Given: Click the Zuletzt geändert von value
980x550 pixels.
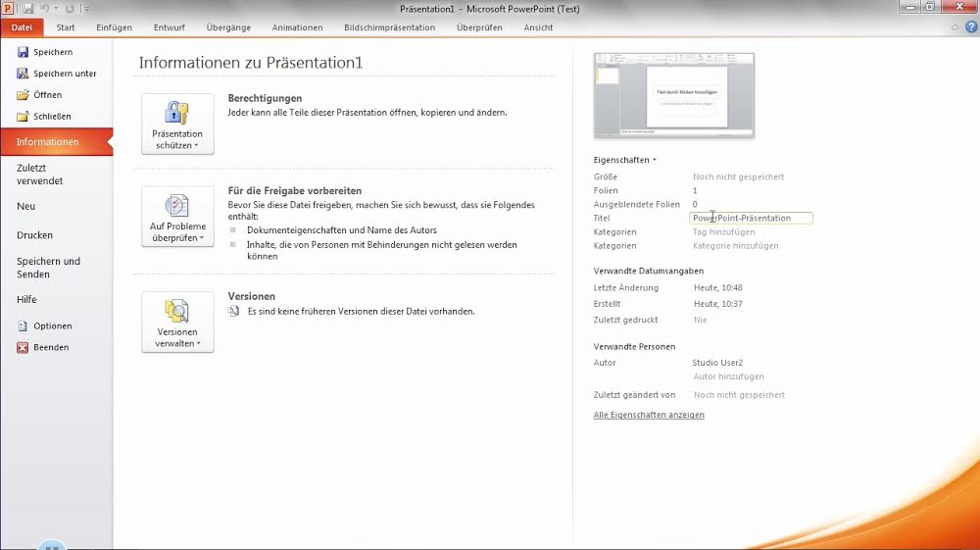Looking at the screenshot, I should [x=739, y=395].
